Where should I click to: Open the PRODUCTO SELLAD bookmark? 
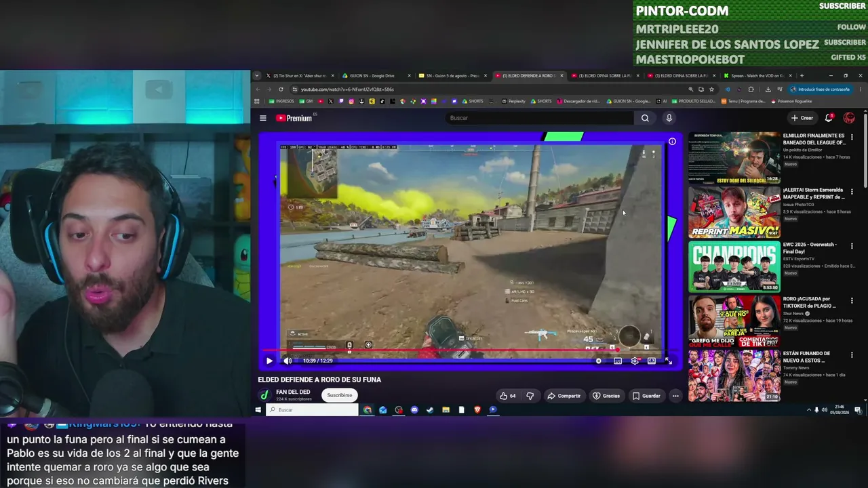(x=693, y=101)
